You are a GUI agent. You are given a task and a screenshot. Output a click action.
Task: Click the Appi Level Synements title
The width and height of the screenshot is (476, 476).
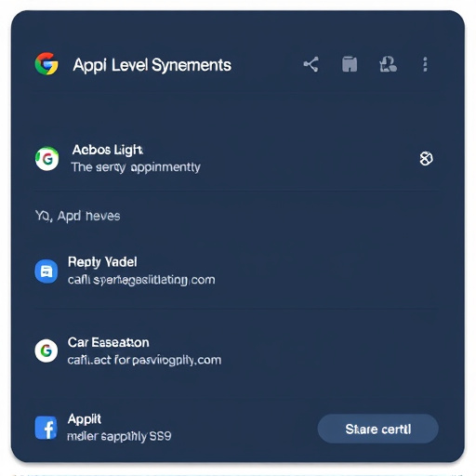coord(152,65)
